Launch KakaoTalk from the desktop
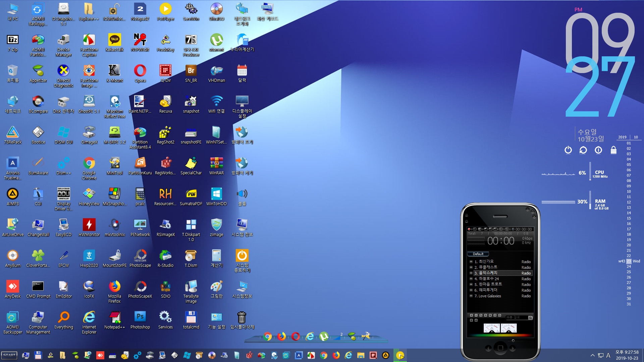The image size is (644, 362). pyautogui.click(x=114, y=43)
